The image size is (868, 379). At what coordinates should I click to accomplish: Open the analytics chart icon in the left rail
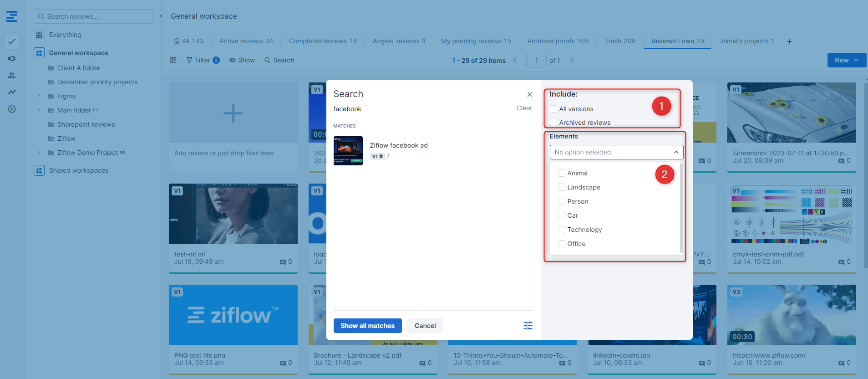(12, 92)
